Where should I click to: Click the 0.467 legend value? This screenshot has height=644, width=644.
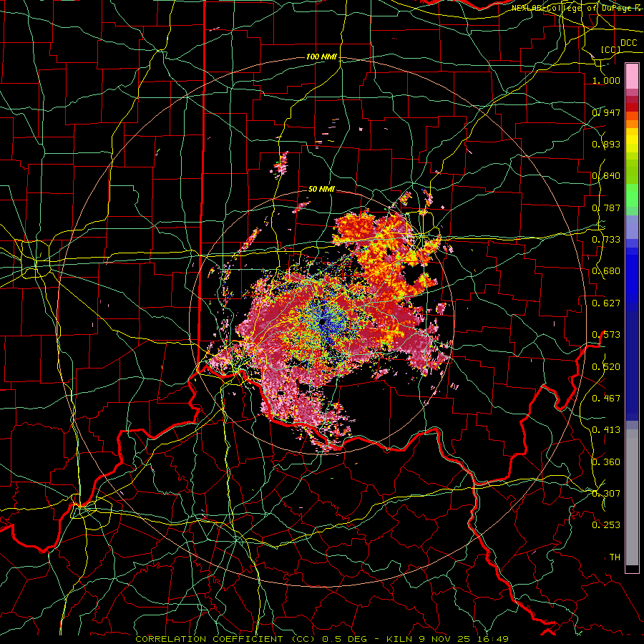606,398
